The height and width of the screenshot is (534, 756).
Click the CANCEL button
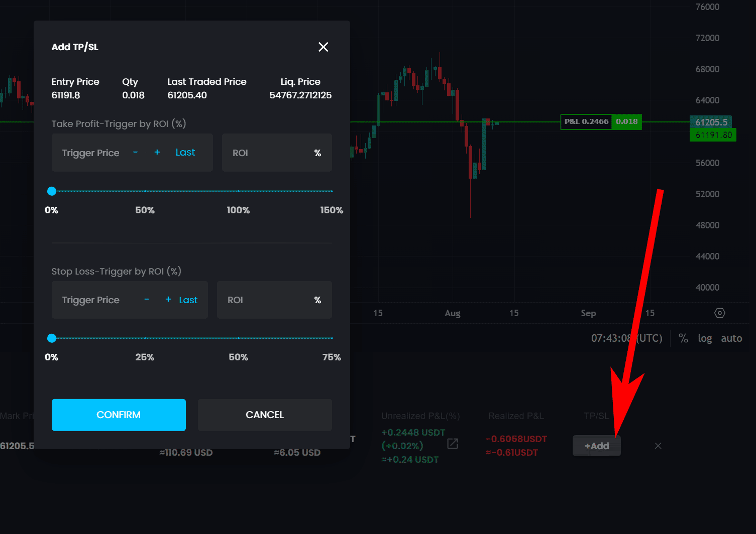coord(265,415)
